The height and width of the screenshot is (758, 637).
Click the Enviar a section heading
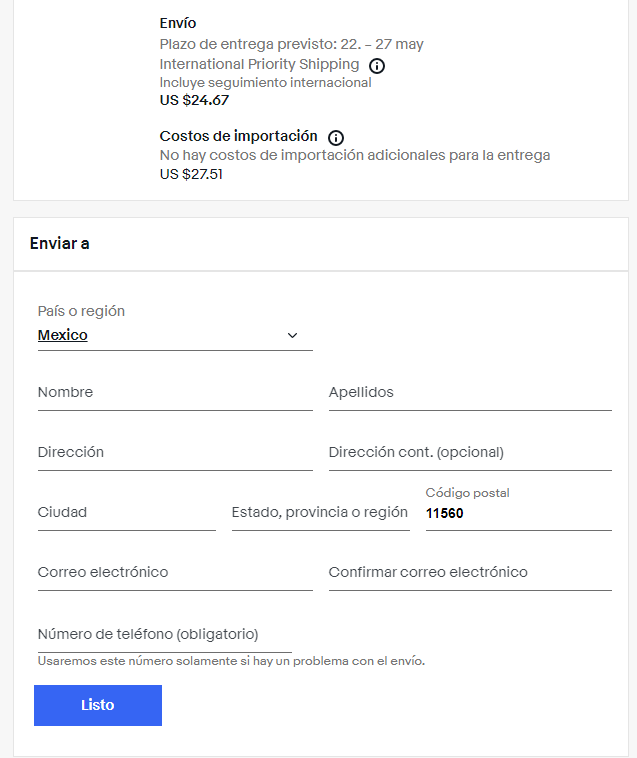coord(60,243)
